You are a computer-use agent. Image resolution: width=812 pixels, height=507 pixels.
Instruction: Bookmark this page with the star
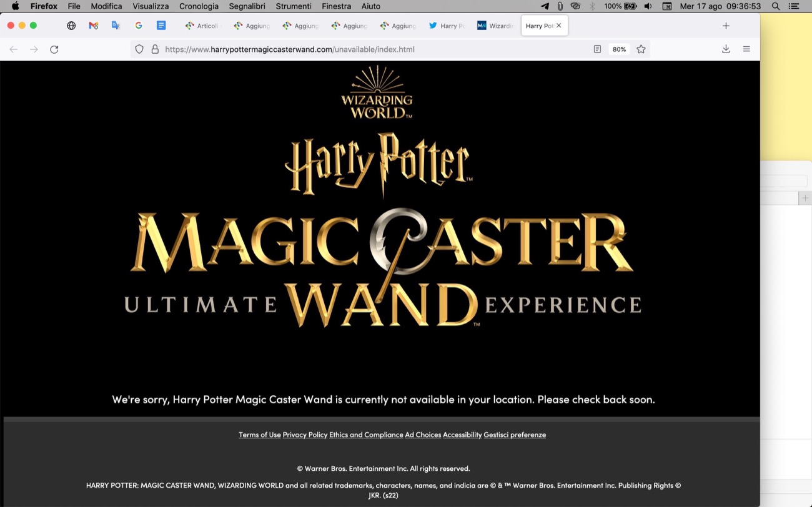coord(641,49)
